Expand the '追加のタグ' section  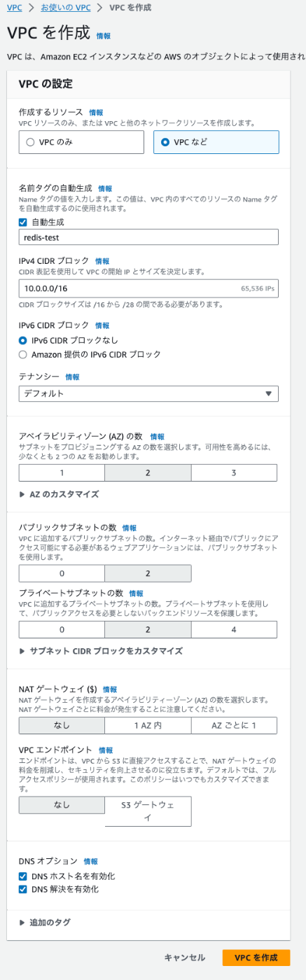tap(44, 923)
